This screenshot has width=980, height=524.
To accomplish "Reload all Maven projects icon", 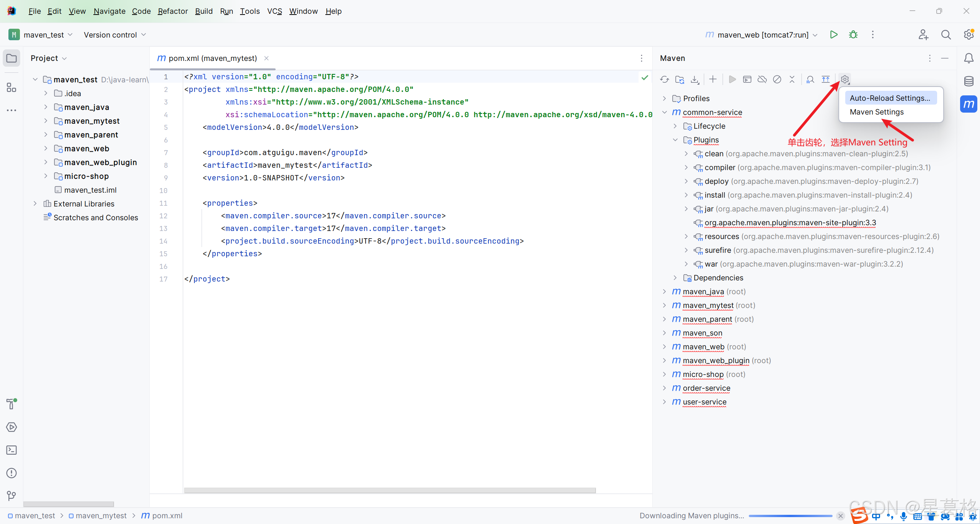I will (664, 79).
